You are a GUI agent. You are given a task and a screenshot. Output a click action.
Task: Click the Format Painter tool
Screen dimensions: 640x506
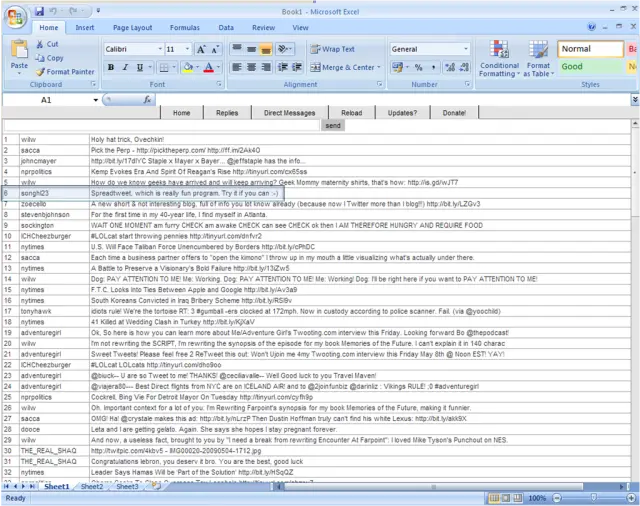tap(66, 72)
